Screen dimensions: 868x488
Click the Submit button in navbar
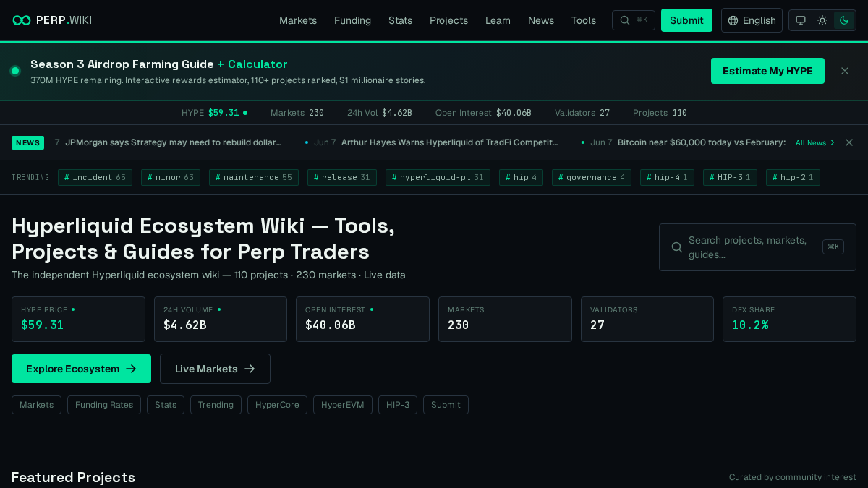(686, 20)
